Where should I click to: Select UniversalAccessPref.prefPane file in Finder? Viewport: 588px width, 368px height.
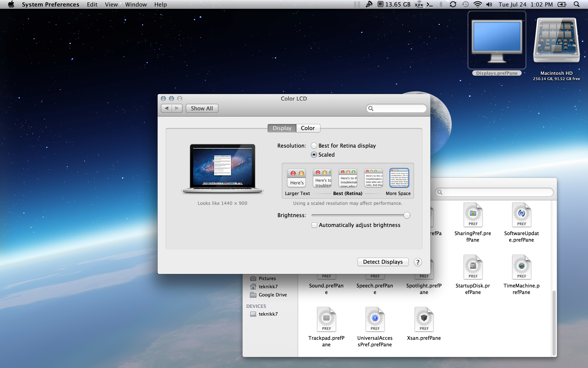click(x=375, y=327)
